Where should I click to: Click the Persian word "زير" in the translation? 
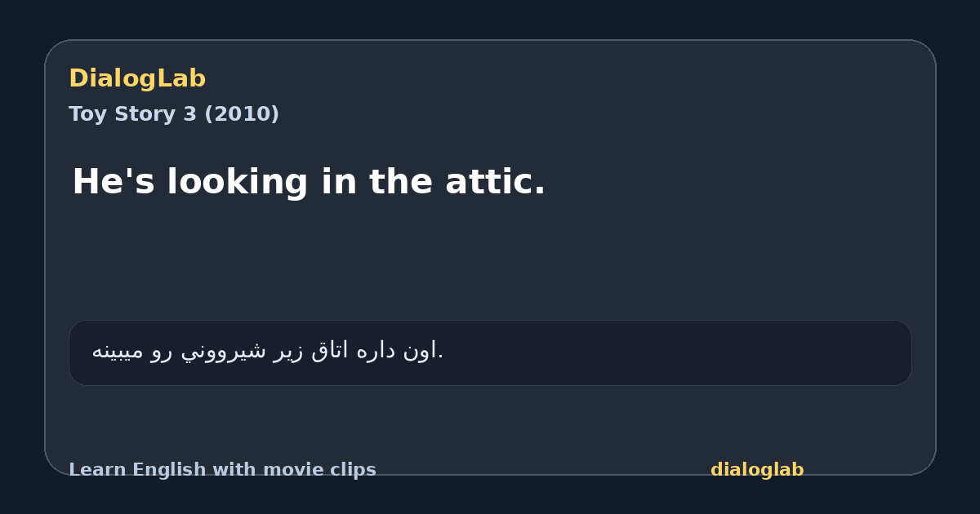pyautogui.click(x=289, y=351)
